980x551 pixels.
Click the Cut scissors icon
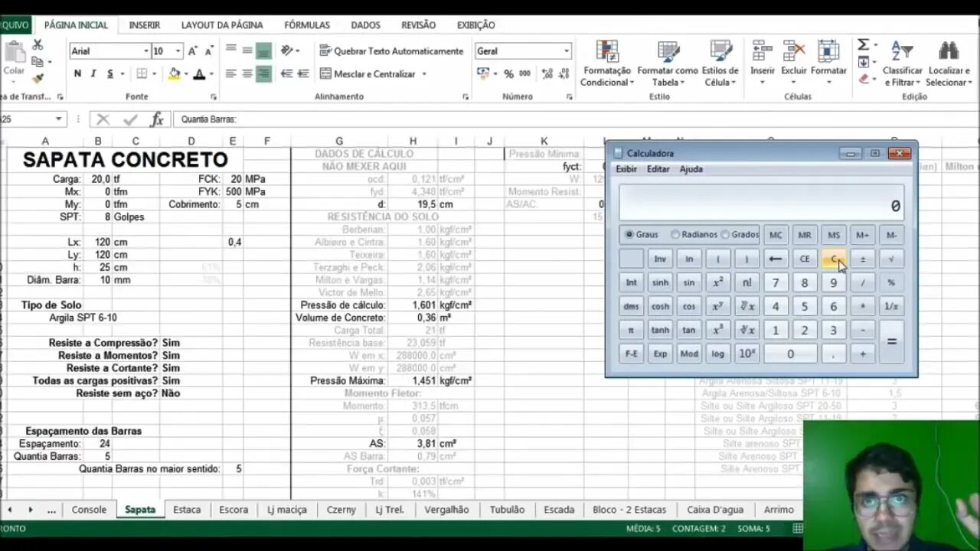point(38,46)
